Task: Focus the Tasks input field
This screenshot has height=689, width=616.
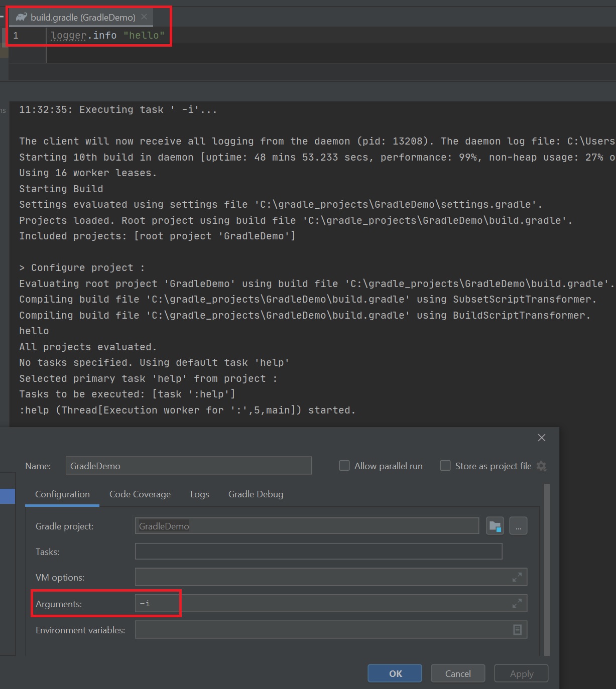Action: 318,552
